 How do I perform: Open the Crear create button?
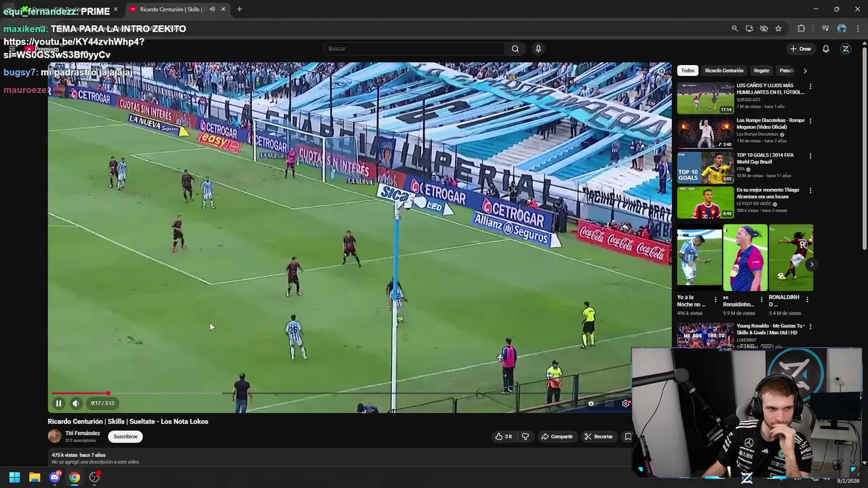click(x=800, y=49)
